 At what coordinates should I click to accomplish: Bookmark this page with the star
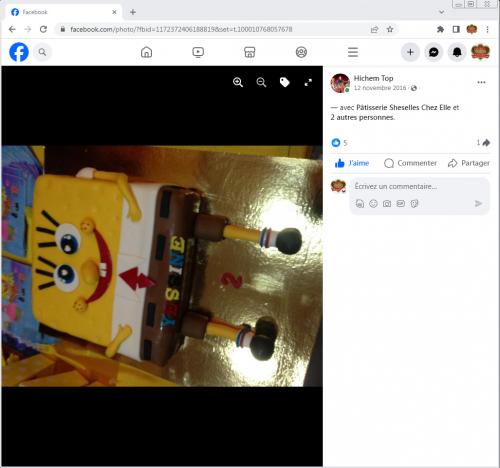point(390,29)
